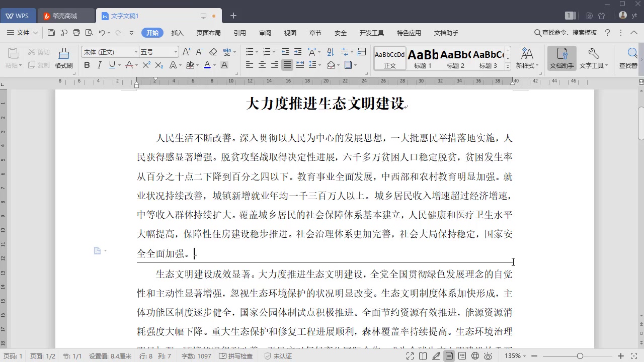644x362 pixels.
Task: Open the 稻壳商城 tab
Action: [x=66, y=16]
